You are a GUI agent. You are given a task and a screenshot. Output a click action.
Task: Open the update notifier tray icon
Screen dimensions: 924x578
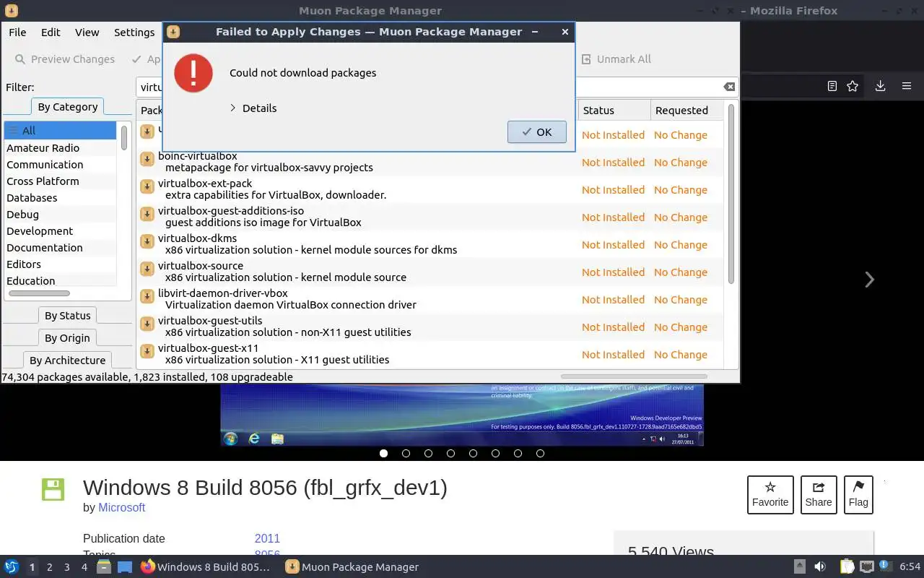point(886,566)
